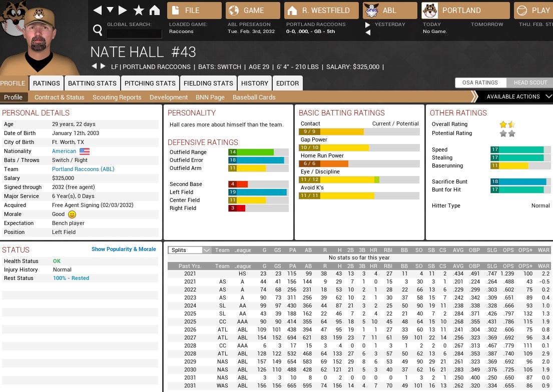Open navigation history down arrow
Image resolution: width=553 pixels, height=392 pixels.
point(110,10)
